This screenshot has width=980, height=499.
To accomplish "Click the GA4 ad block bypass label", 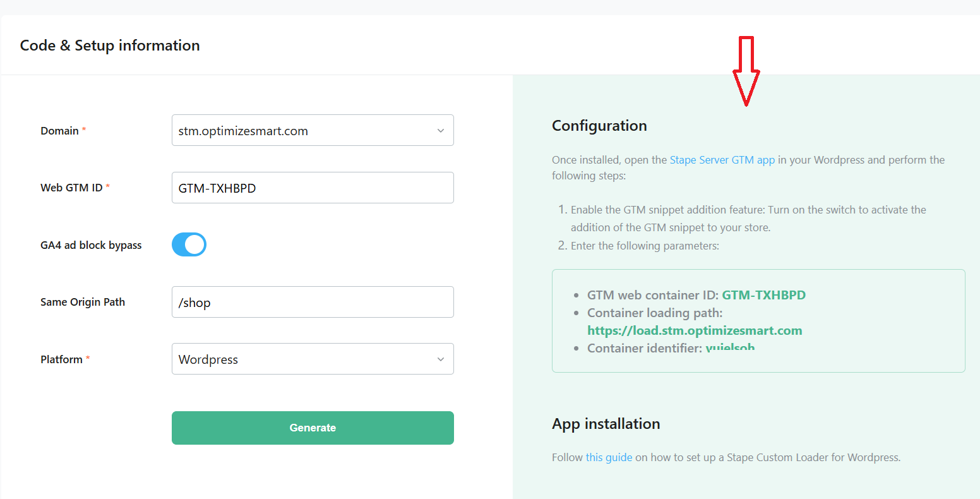I will [91, 245].
